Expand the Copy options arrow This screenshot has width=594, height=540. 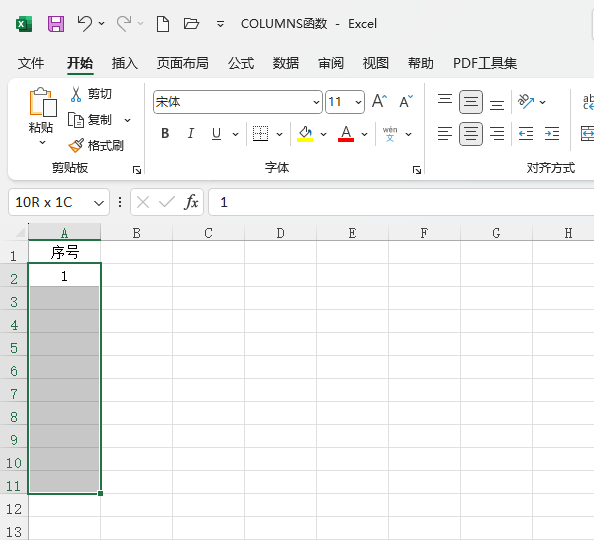click(128, 121)
